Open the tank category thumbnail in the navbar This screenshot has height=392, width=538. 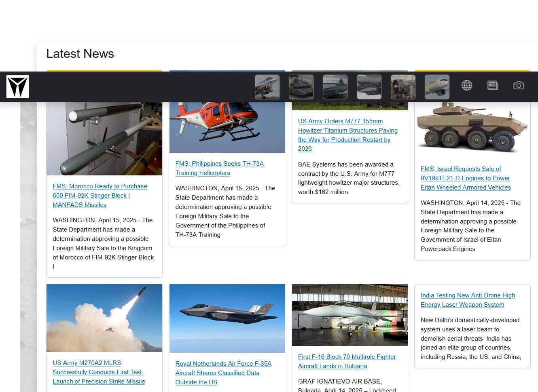(x=301, y=87)
